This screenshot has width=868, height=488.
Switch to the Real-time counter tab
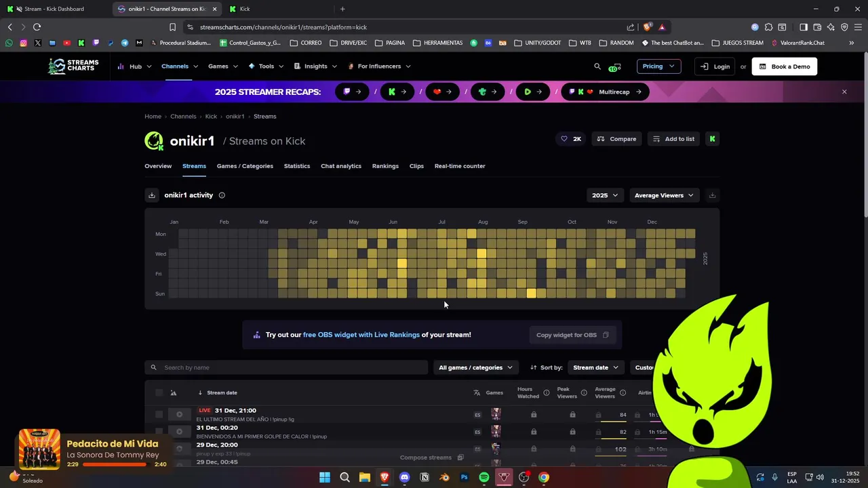pyautogui.click(x=460, y=166)
